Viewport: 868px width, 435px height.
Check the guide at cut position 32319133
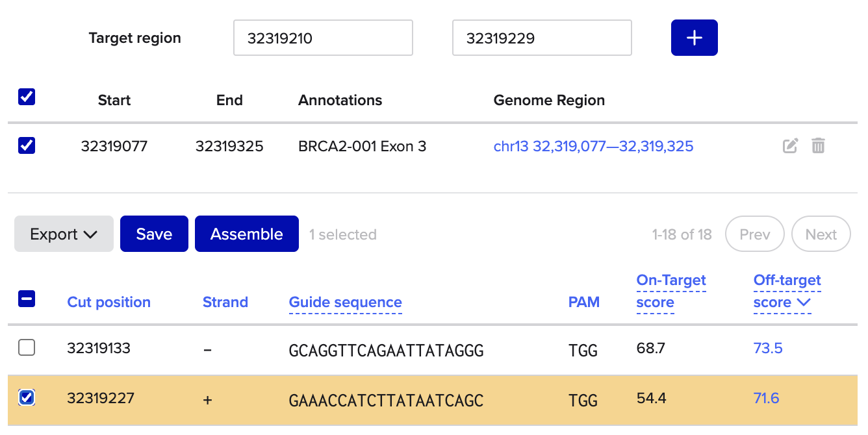(27, 348)
